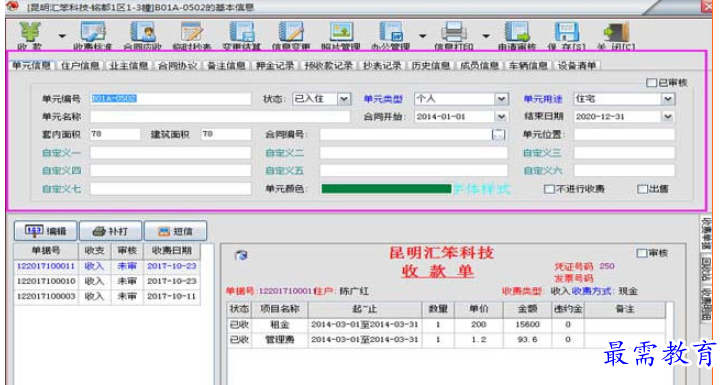The image size is (725, 385).
Task: Switch to the 业主信息 tab
Action: tap(129, 66)
